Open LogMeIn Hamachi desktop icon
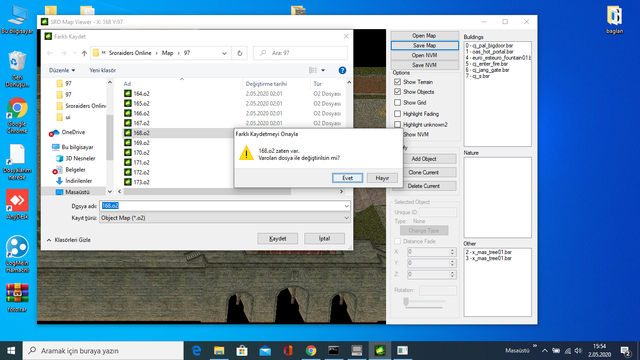The image size is (640, 360). click(17, 254)
